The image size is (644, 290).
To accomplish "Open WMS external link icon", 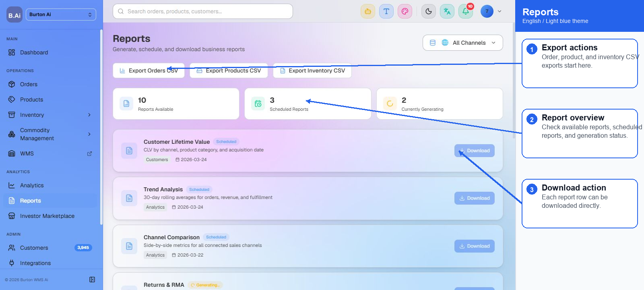I will [89, 153].
